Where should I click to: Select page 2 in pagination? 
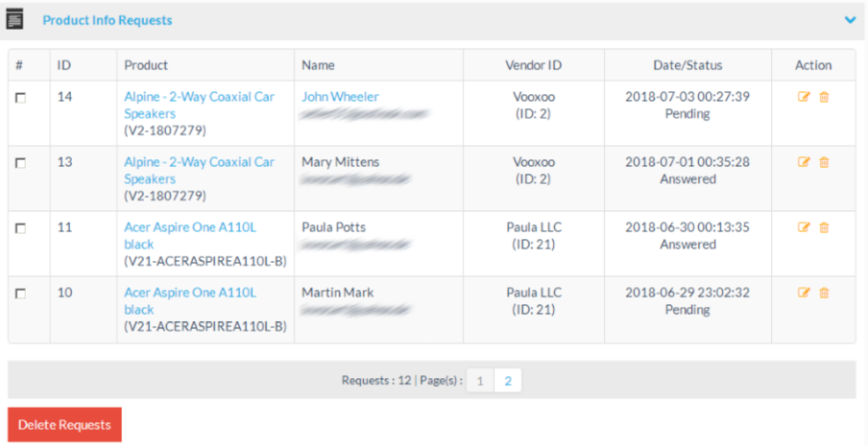508,381
